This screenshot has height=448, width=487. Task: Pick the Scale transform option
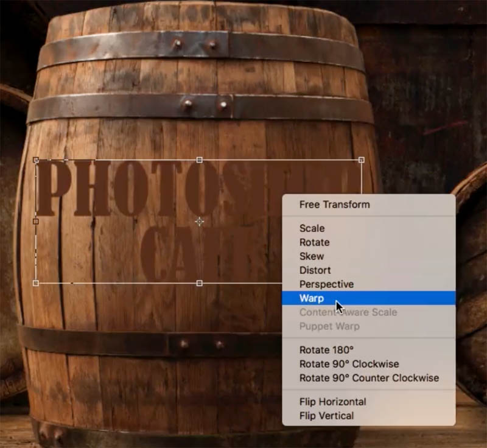pos(312,228)
